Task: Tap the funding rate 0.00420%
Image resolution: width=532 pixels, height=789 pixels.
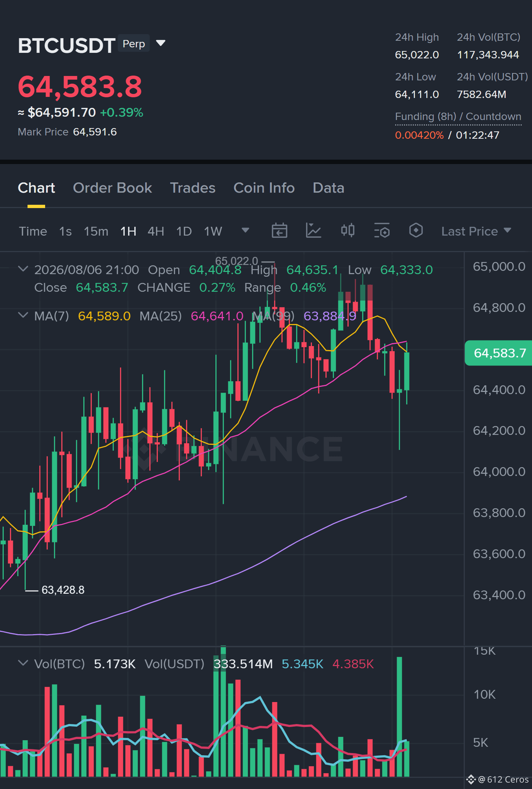Action: [419, 135]
